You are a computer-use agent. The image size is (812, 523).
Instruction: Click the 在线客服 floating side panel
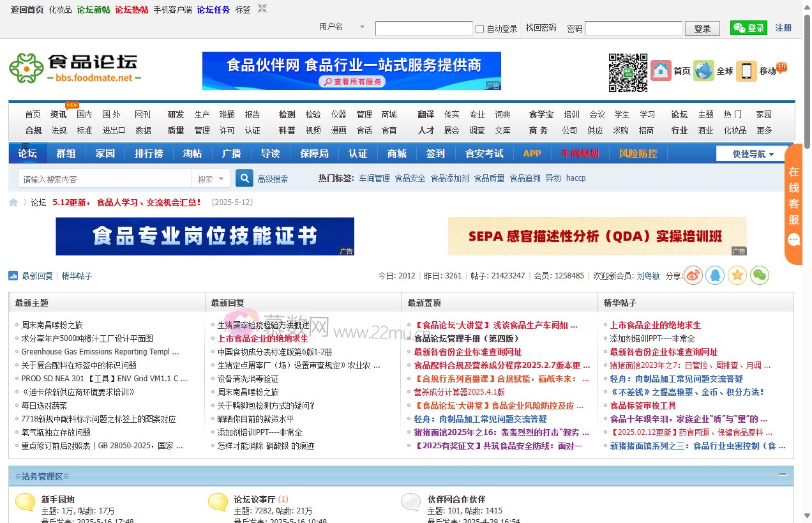pyautogui.click(x=793, y=204)
